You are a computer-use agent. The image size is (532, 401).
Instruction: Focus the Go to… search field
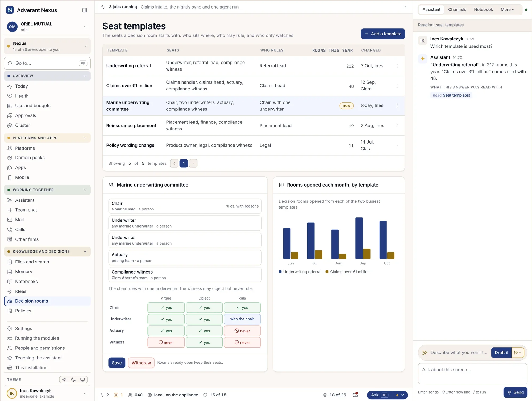click(x=47, y=63)
